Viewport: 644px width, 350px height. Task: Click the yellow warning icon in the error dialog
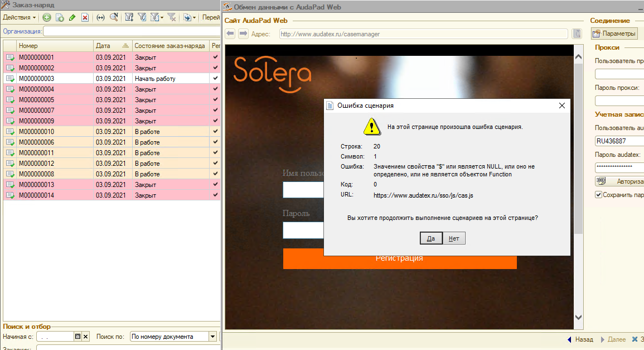click(372, 127)
